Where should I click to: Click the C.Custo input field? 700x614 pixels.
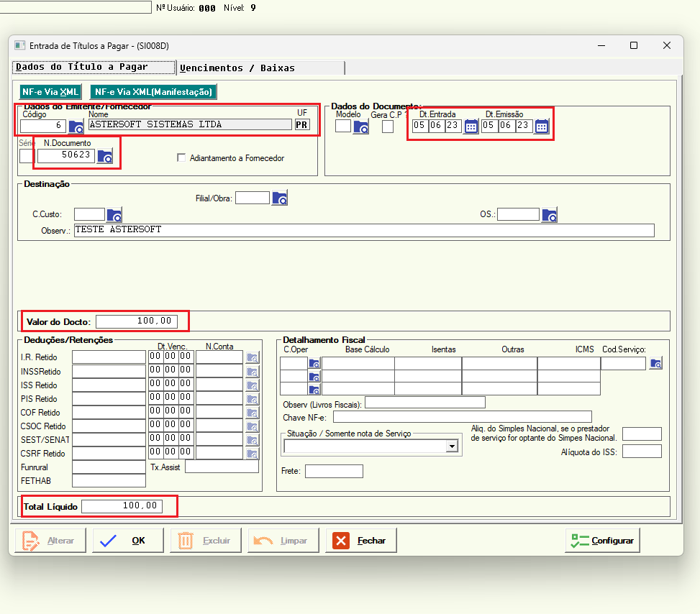point(89,214)
